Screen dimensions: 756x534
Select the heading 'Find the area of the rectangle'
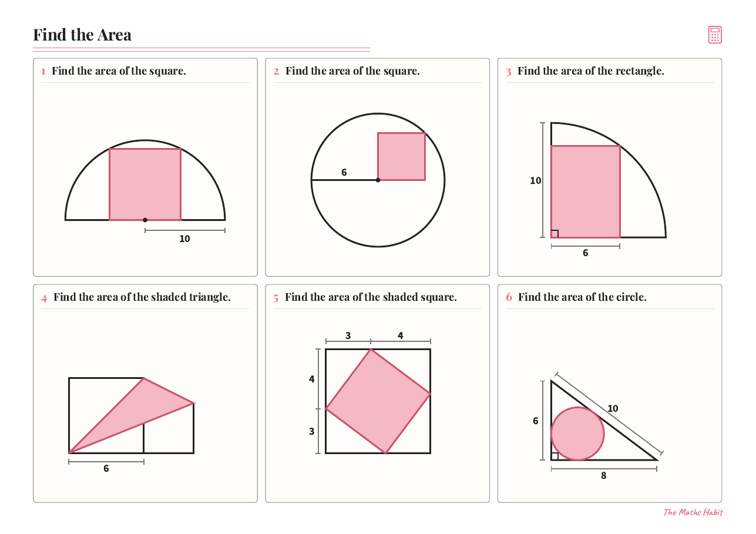point(591,71)
